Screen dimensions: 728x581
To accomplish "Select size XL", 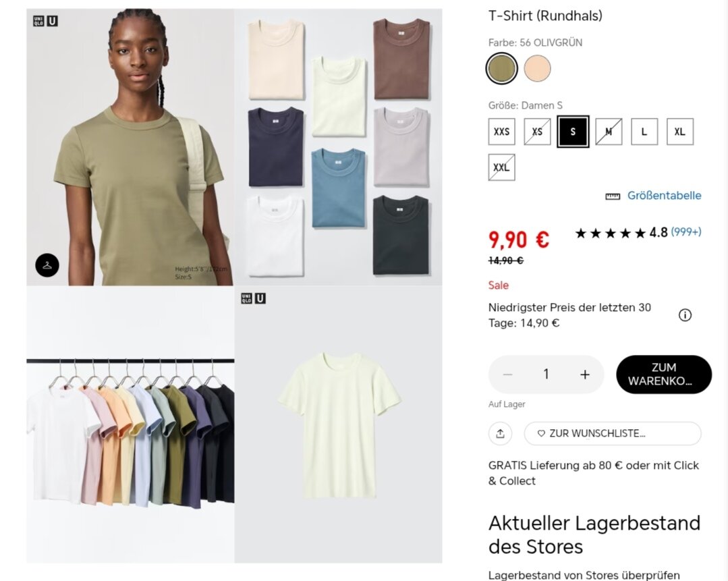I will click(x=679, y=132).
